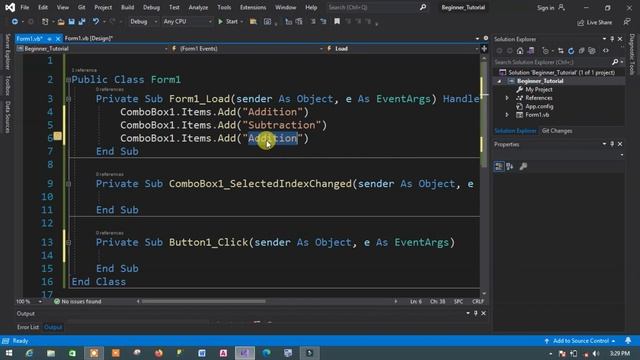Collapse the Form1_Load sub outline
The height and width of the screenshot is (360, 640).
click(68, 99)
